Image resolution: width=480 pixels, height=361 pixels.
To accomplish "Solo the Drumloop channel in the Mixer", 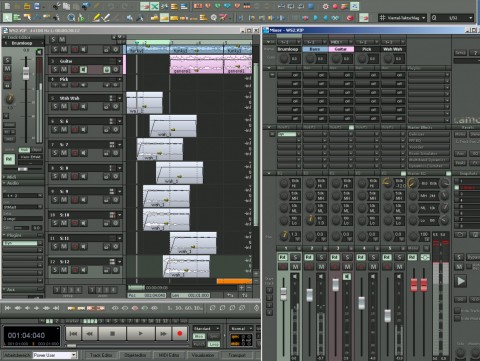I will point(295,257).
